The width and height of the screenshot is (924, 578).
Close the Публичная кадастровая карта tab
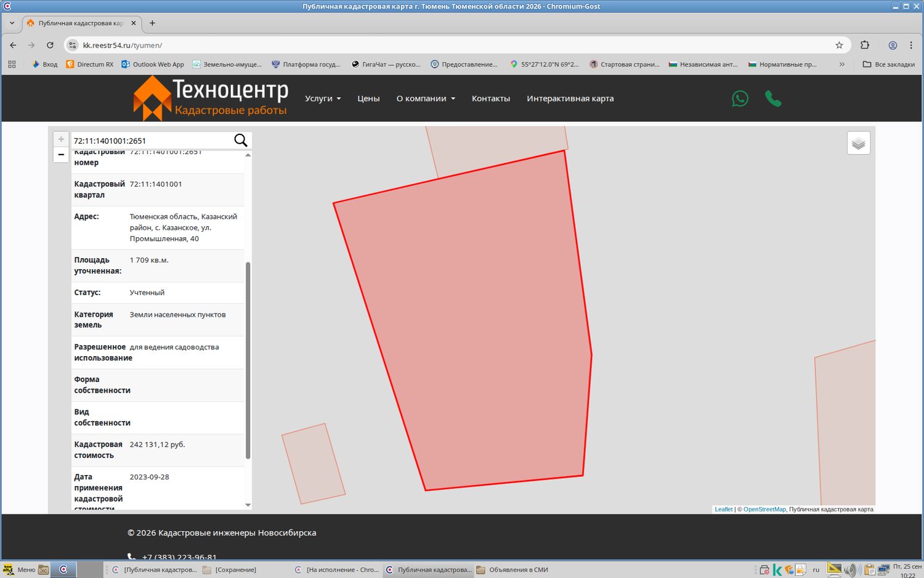point(134,23)
